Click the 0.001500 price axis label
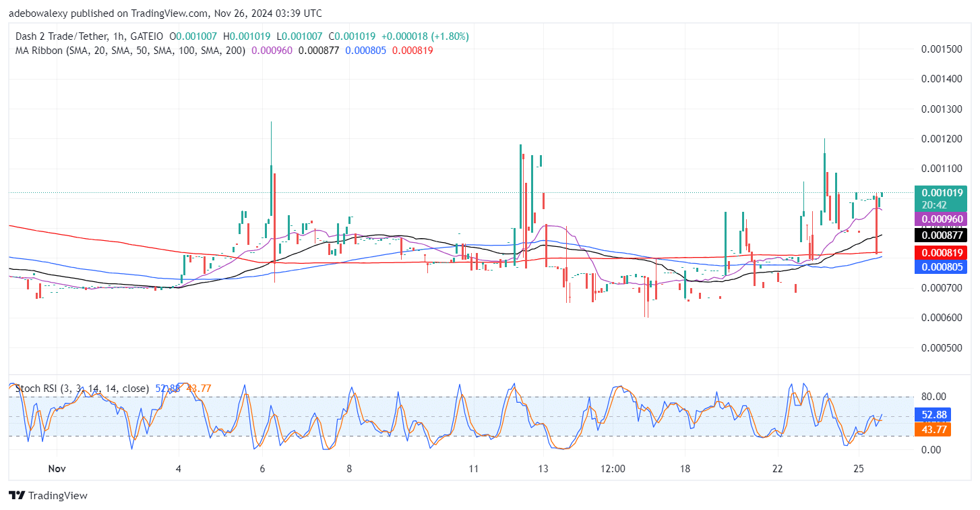This screenshot has width=980, height=510. coord(943,49)
